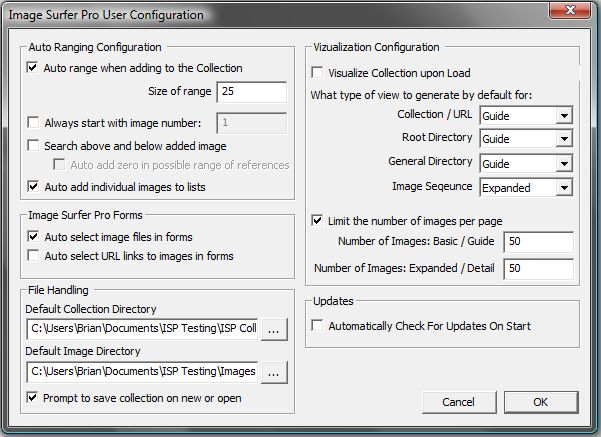Click Number of Images Basic / Guide field
The width and height of the screenshot is (601, 437).
538,242
